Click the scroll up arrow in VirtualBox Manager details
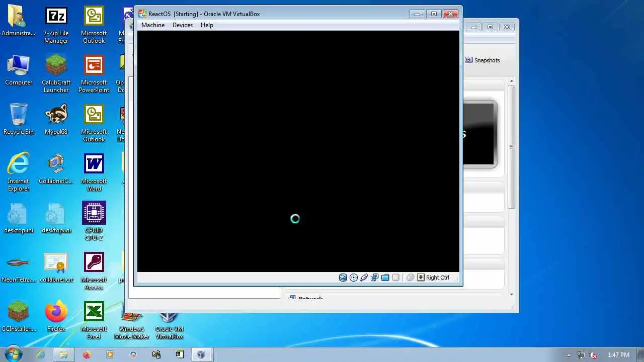 (512, 81)
